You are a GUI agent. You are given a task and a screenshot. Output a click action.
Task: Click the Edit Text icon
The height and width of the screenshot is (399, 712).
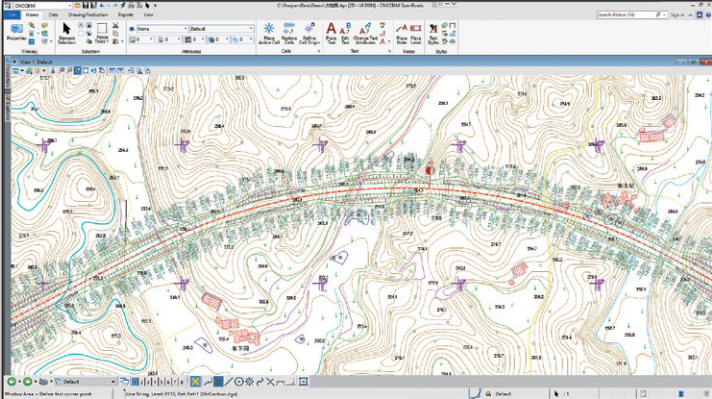(345, 33)
